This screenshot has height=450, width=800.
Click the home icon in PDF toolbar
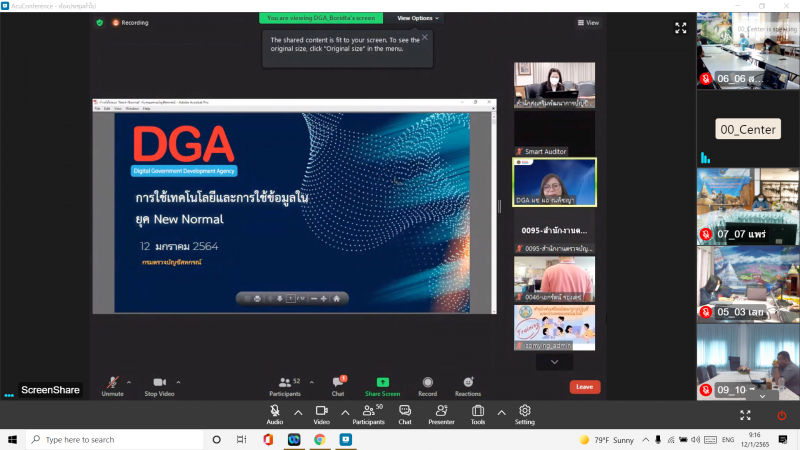336,298
